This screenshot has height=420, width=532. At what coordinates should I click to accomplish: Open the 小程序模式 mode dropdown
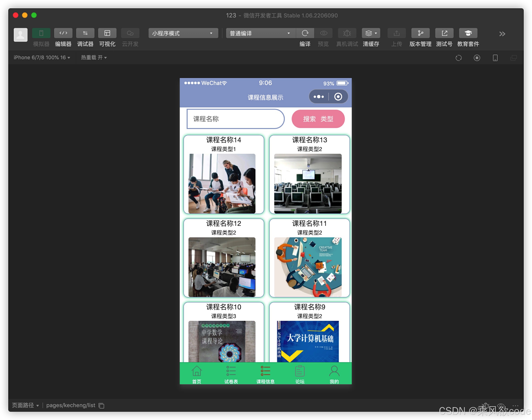click(183, 33)
